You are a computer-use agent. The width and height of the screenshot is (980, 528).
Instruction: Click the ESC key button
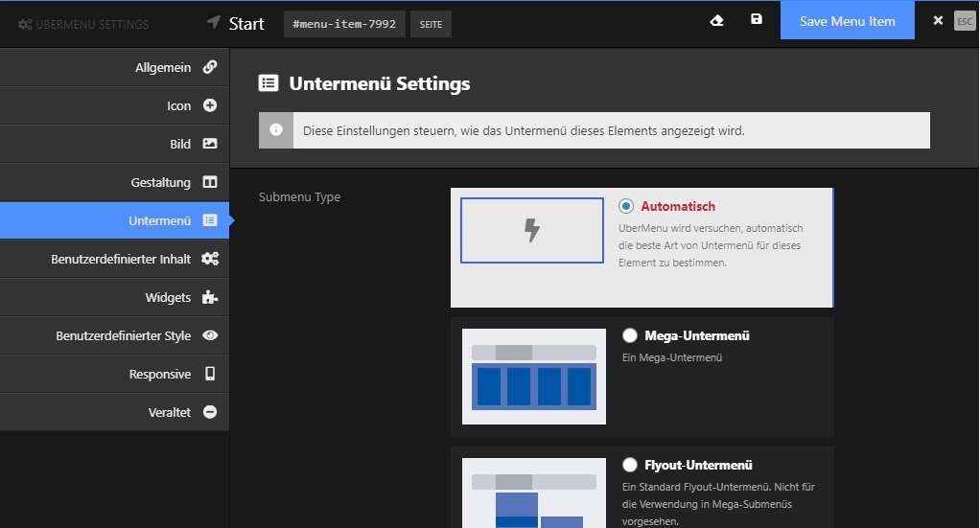965,21
